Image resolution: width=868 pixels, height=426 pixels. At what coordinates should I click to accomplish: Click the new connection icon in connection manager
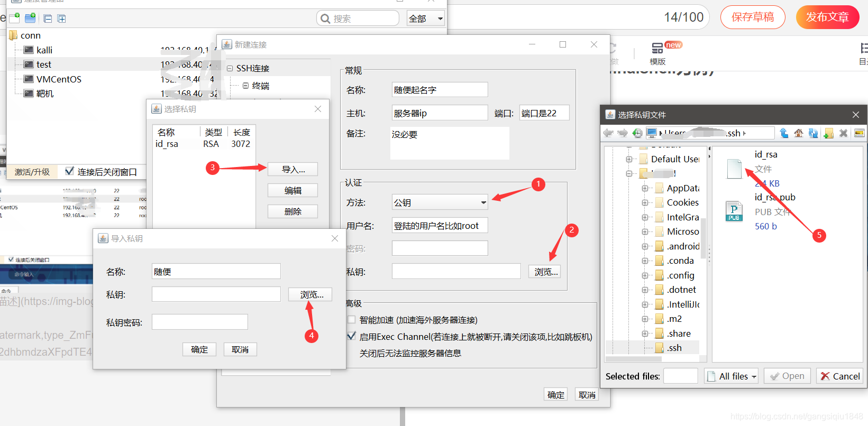pyautogui.click(x=14, y=18)
